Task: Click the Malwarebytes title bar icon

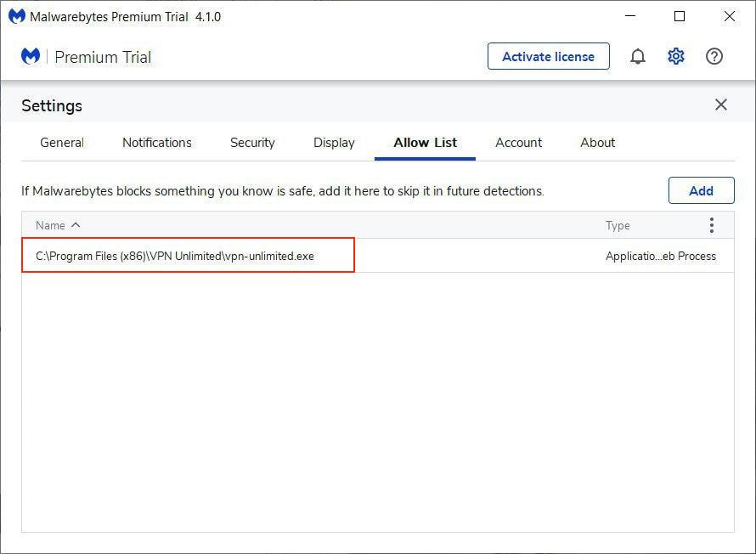Action: tap(17, 17)
